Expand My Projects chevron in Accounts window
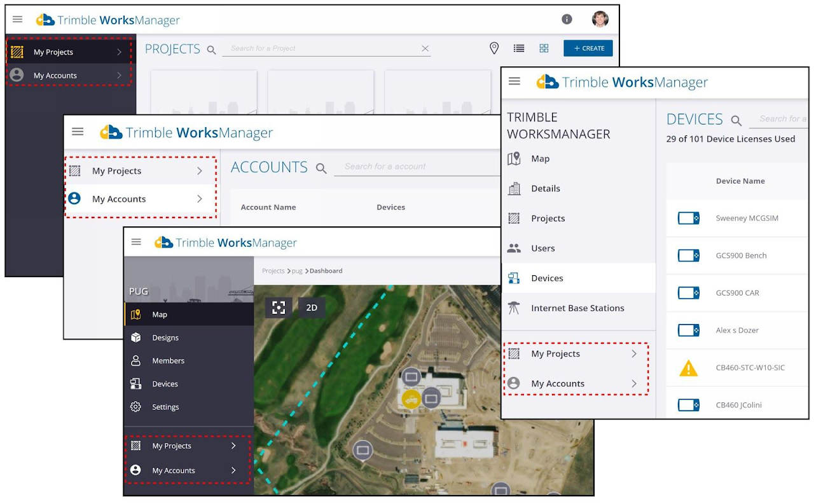814x504 pixels. 199,171
